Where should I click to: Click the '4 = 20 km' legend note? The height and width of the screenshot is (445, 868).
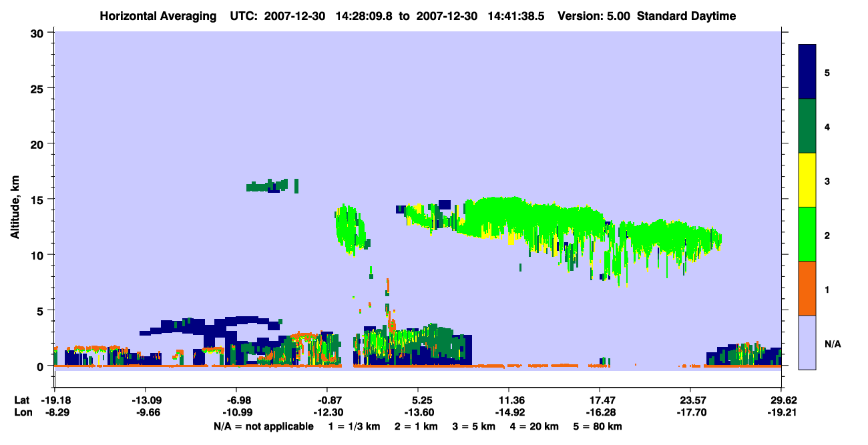[x=534, y=426]
